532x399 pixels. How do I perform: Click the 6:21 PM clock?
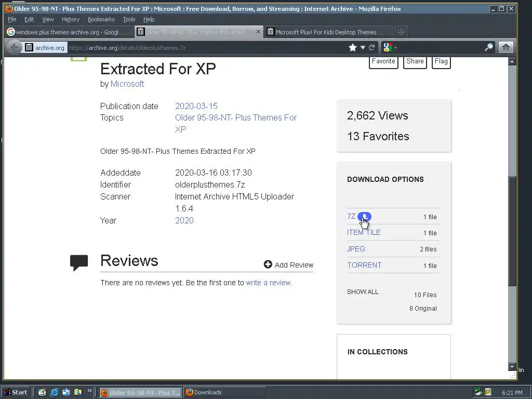point(512,393)
